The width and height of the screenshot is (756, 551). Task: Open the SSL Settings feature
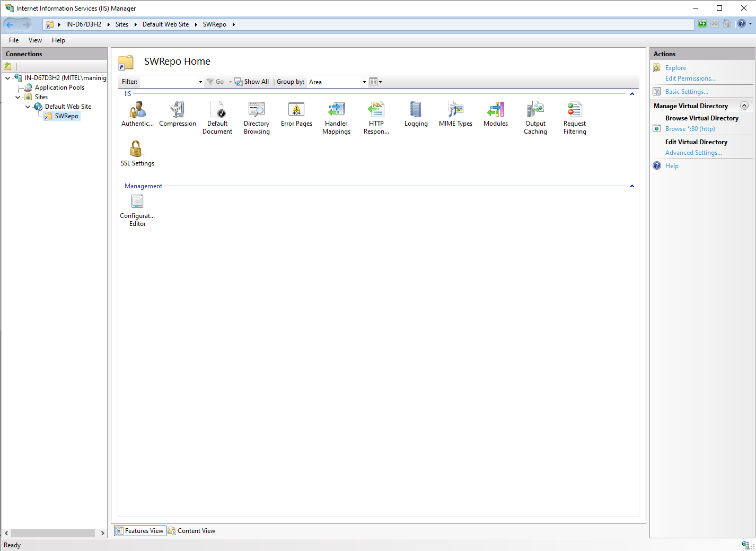point(137,153)
